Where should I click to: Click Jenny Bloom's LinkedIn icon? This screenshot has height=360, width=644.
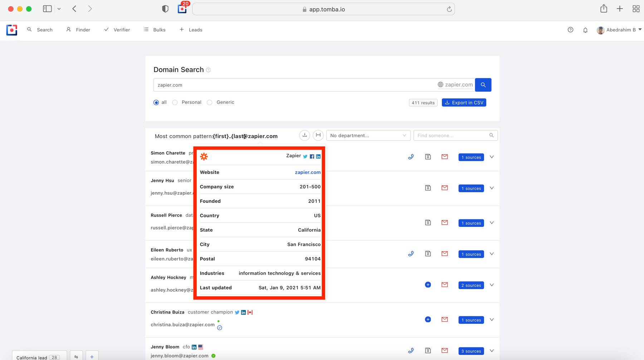tap(194, 347)
